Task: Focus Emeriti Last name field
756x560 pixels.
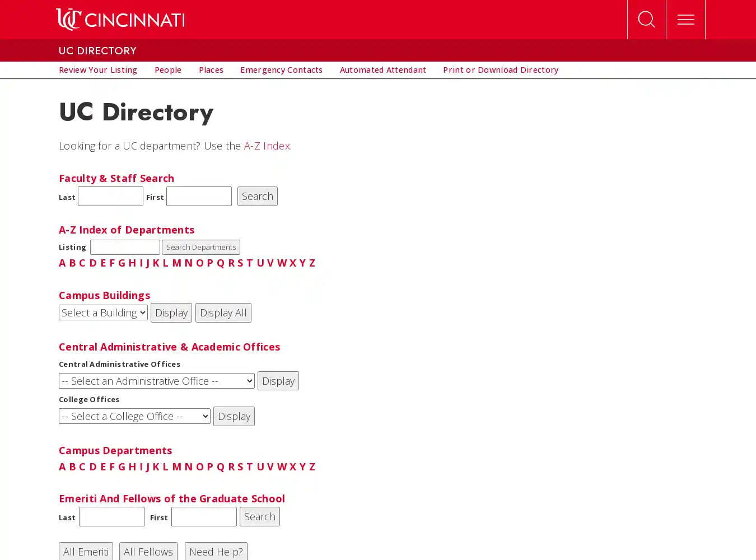Action: (x=111, y=516)
